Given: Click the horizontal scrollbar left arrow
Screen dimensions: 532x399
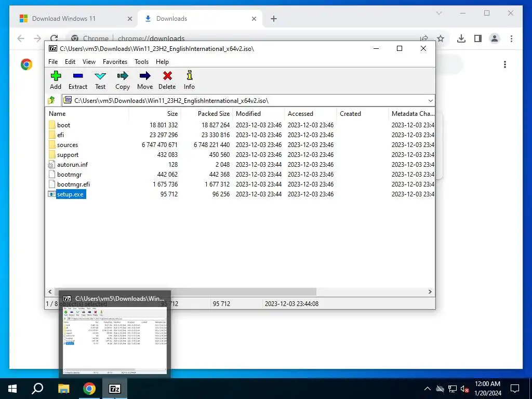Looking at the screenshot, I should (x=50, y=291).
